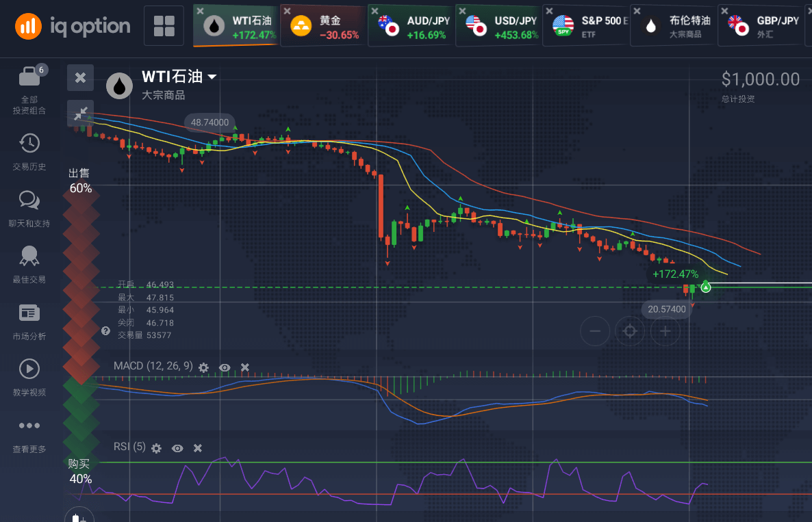Image resolution: width=812 pixels, height=522 pixels.
Task: Click the 20.57400 low price label
Action: click(666, 309)
